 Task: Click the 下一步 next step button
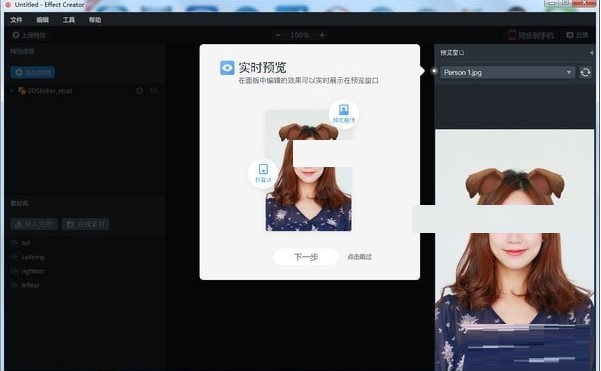tap(306, 257)
